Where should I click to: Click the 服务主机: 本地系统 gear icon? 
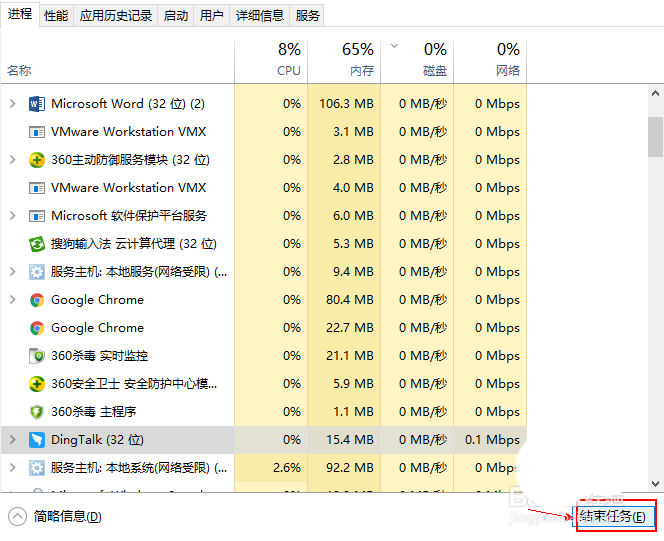click(x=37, y=468)
